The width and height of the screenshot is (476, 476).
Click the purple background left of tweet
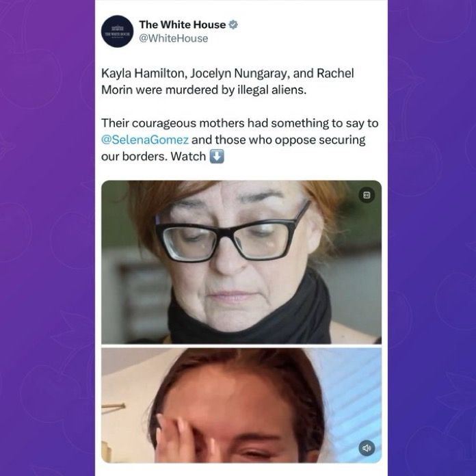point(47,238)
